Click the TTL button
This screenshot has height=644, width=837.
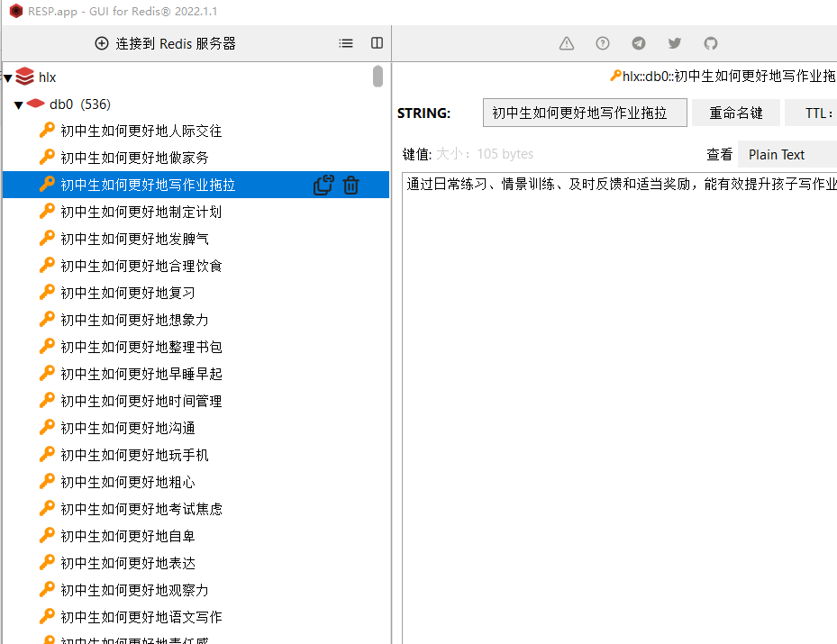(x=811, y=113)
